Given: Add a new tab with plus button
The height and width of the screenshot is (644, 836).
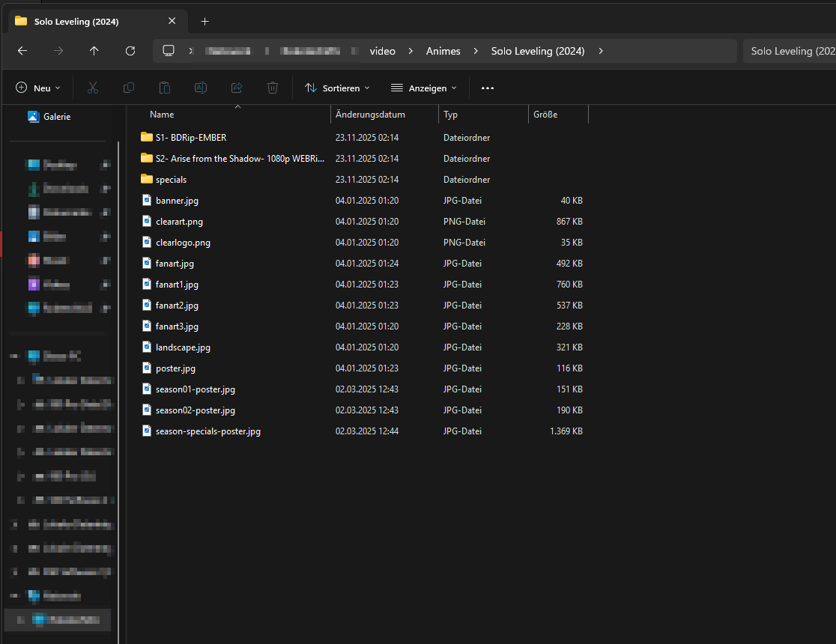Looking at the screenshot, I should [x=205, y=21].
